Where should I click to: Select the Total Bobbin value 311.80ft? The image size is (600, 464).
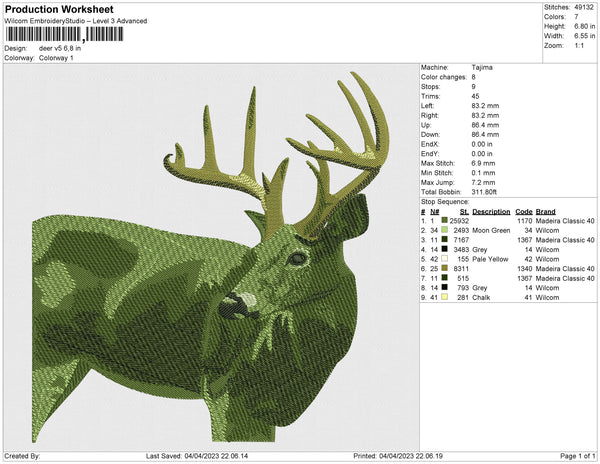point(487,190)
